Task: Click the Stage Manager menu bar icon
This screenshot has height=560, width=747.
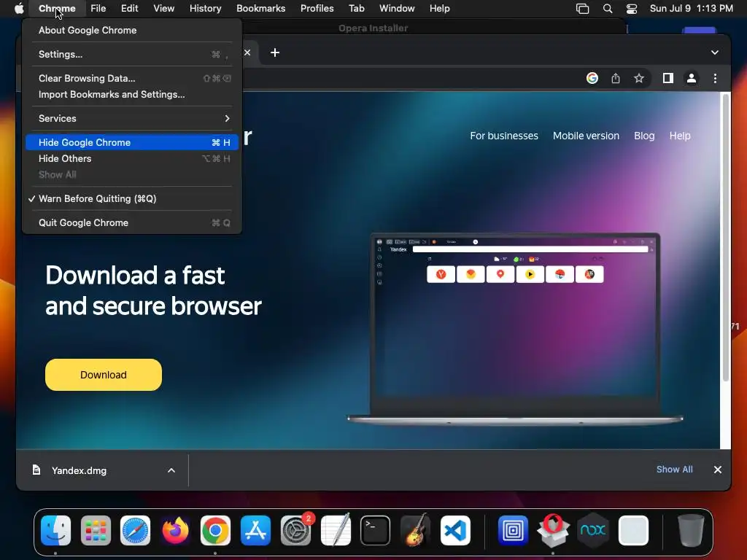Action: coord(582,9)
